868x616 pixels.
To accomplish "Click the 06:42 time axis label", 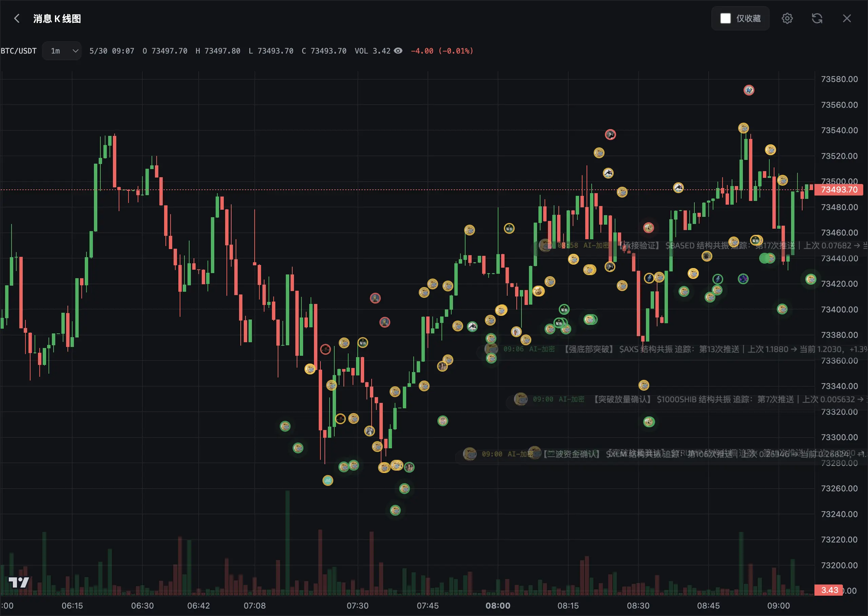I will tap(198, 606).
